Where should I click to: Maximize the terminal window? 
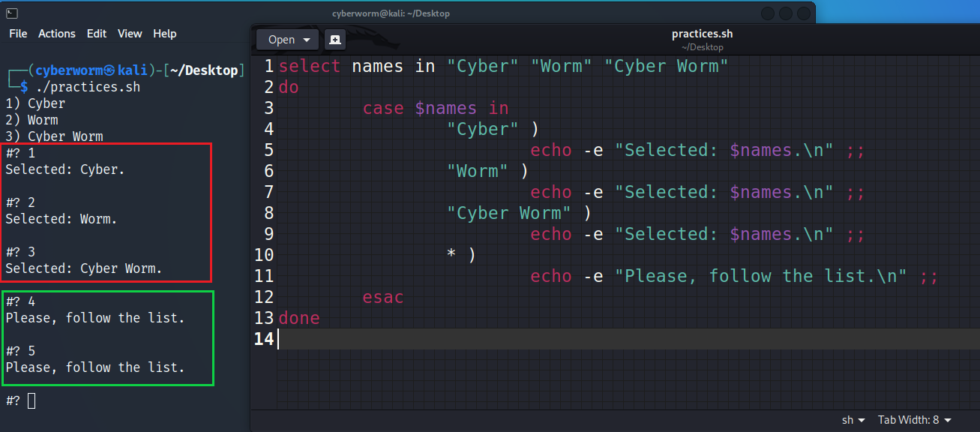786,13
